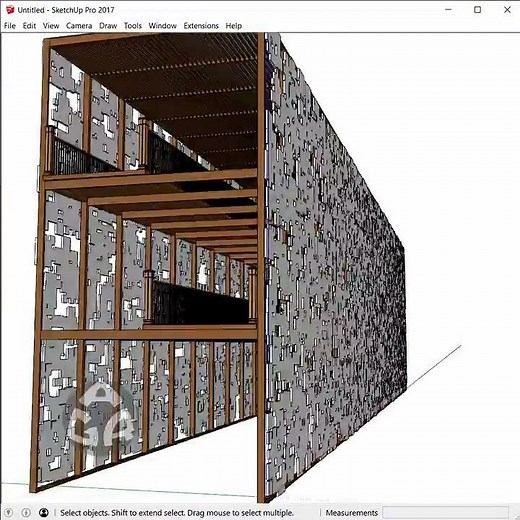The height and width of the screenshot is (520, 520).
Task: Open the View menu
Action: coord(51,26)
